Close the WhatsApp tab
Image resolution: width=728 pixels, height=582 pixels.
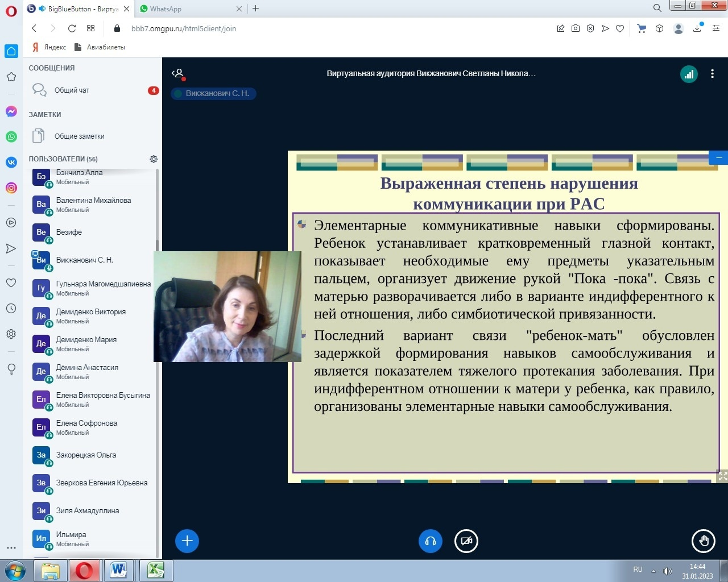(x=239, y=9)
